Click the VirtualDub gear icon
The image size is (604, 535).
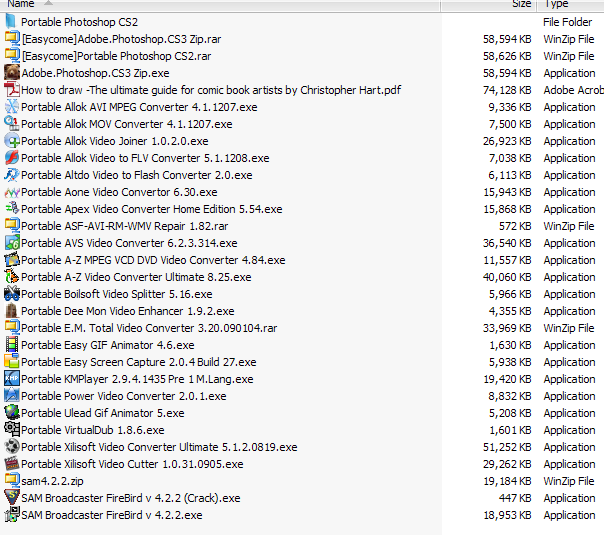[12, 429]
